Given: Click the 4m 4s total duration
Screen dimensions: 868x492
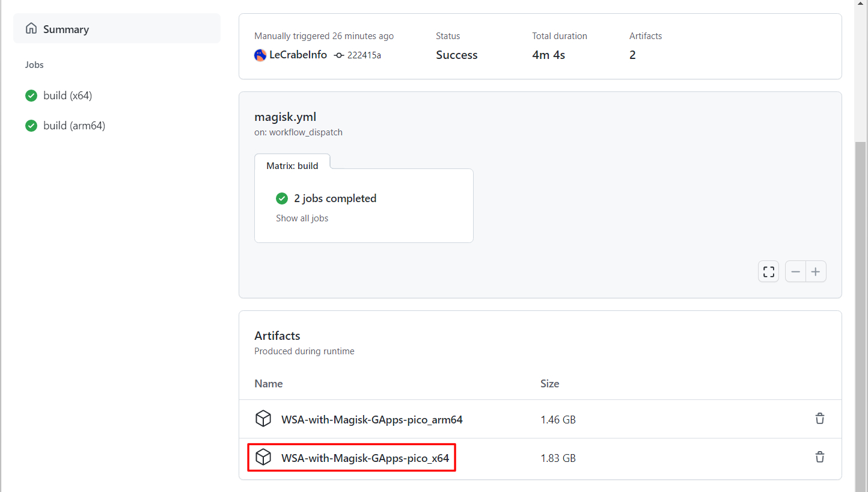Looking at the screenshot, I should (549, 55).
